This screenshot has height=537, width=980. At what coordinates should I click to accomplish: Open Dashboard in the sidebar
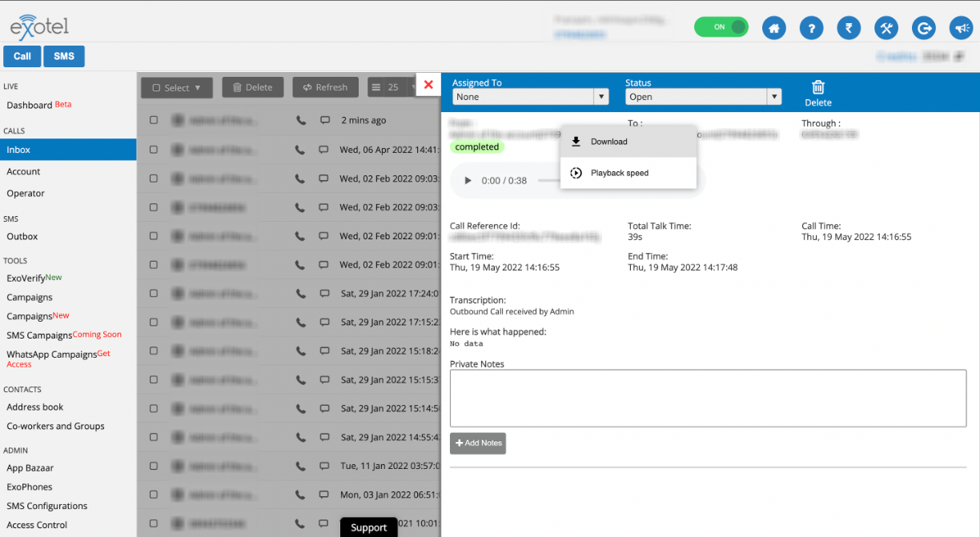point(30,105)
